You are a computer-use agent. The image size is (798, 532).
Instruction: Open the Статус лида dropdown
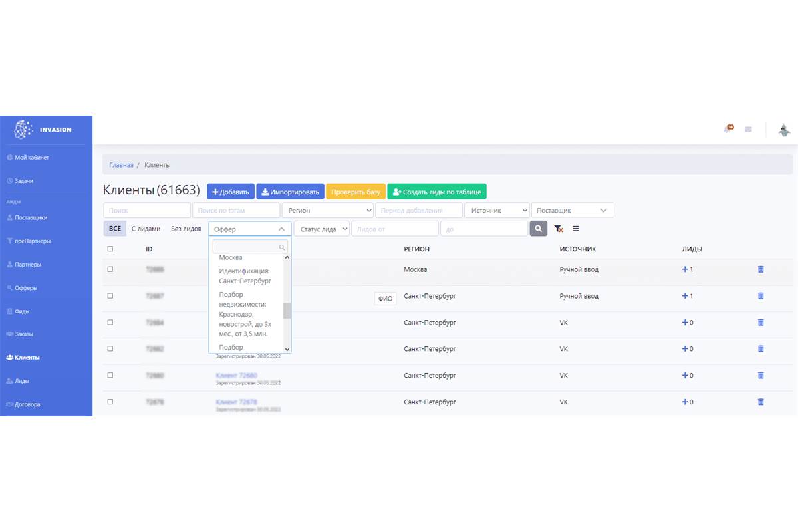(x=322, y=229)
